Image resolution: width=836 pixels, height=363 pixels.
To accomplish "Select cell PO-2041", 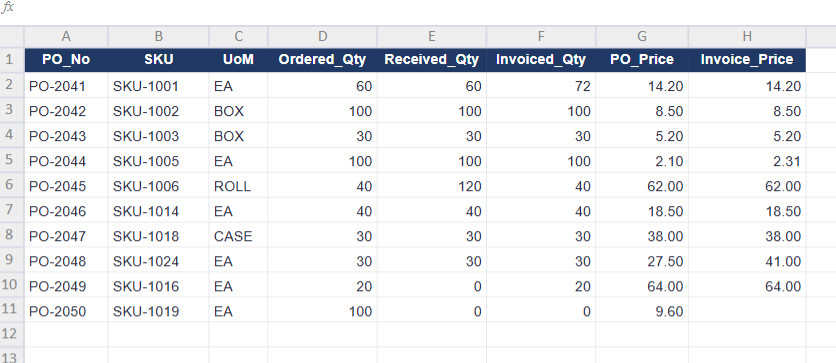I will [66, 85].
